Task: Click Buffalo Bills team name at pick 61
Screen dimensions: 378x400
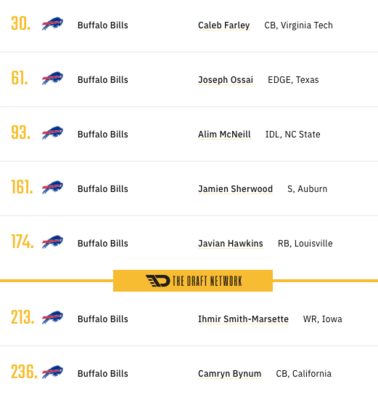Action: (x=103, y=80)
